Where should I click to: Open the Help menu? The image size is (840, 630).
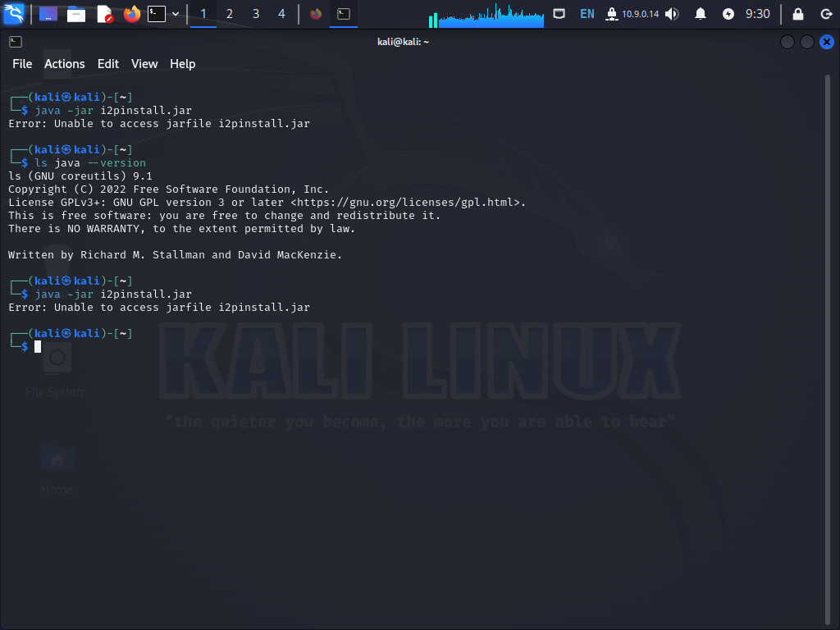[x=183, y=64]
